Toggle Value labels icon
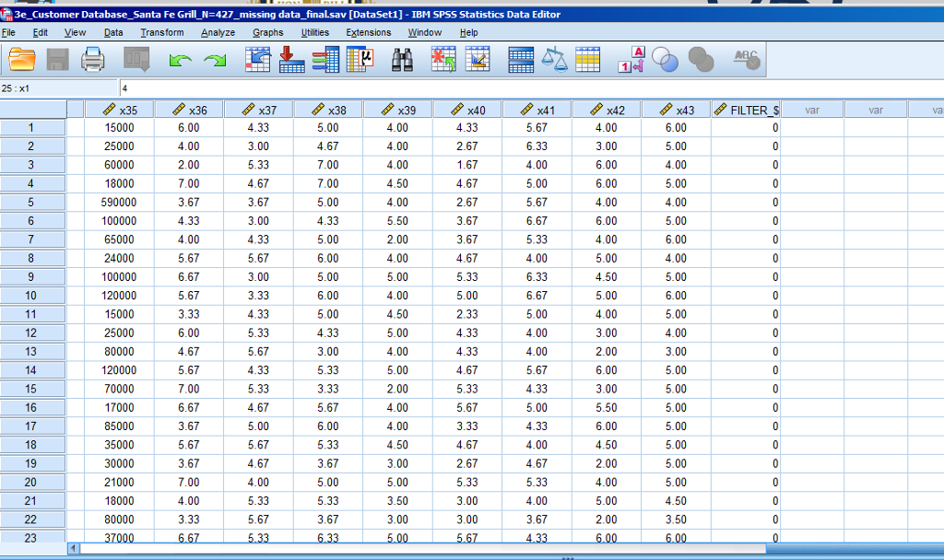Viewport: 944px width, 560px height. pyautogui.click(x=631, y=60)
